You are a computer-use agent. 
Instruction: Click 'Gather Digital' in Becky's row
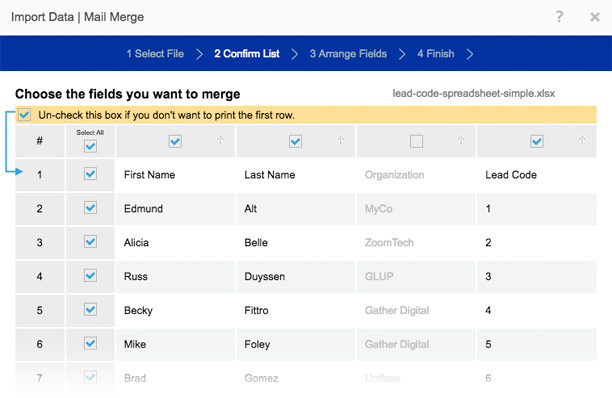(416, 311)
